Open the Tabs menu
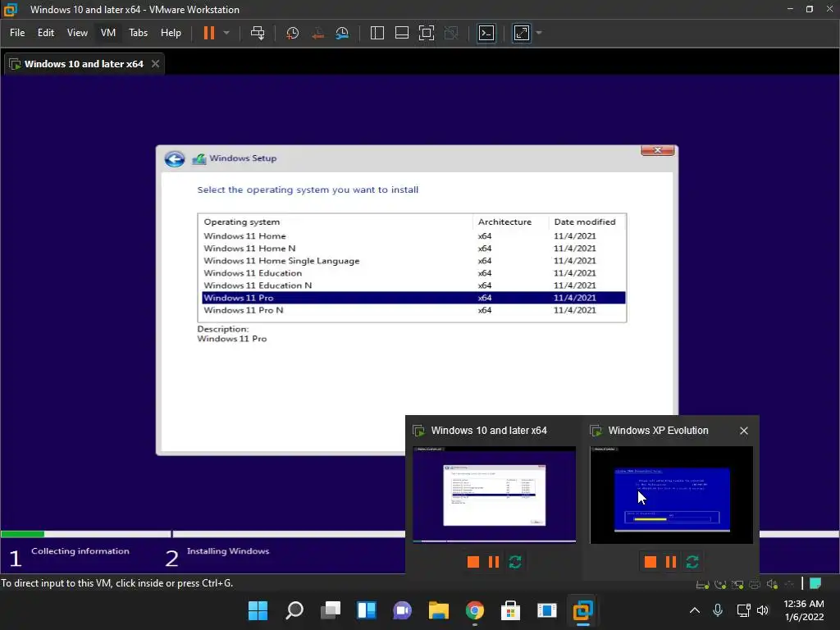 point(138,33)
